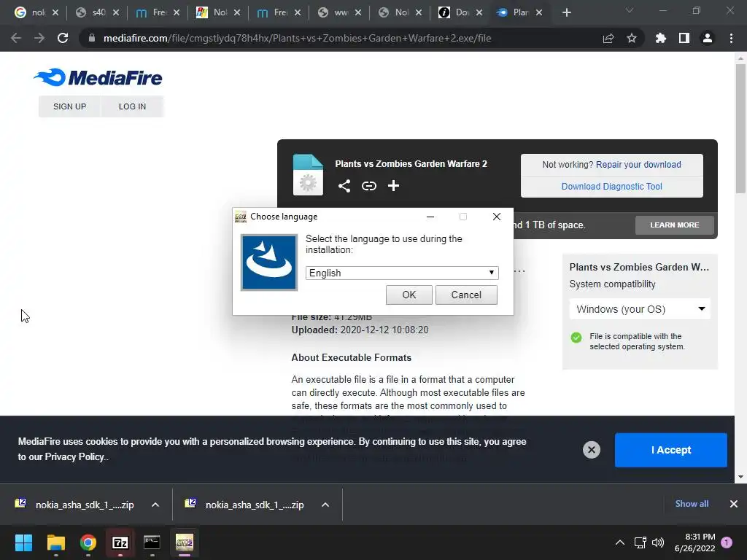Bookmark this page with star icon
Image resolution: width=747 pixels, height=560 pixels.
pos(632,38)
